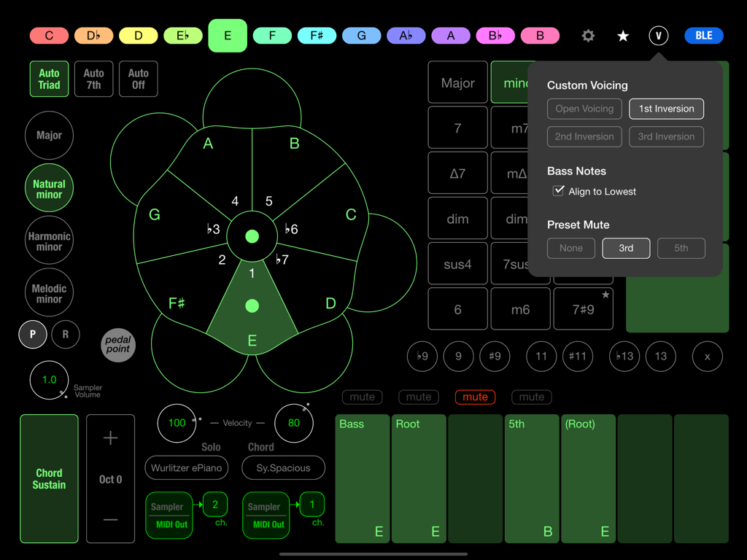
Task: Open the Wurlitzer ePiano solo instrument selector
Action: click(x=186, y=467)
